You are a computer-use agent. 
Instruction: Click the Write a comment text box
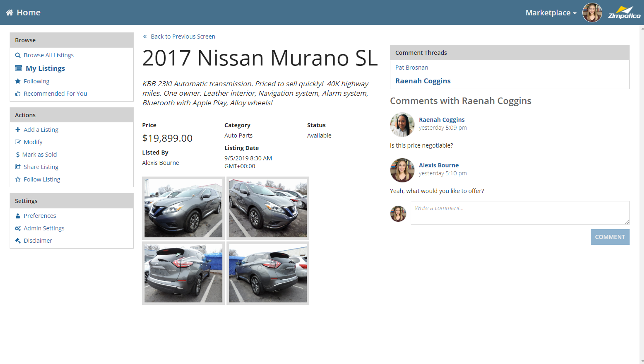click(x=520, y=213)
